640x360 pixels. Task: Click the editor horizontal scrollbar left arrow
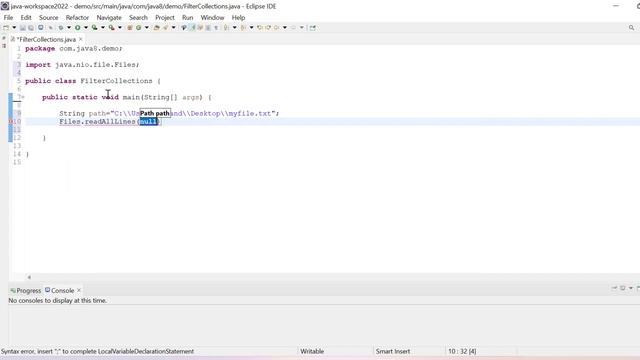click(29, 277)
